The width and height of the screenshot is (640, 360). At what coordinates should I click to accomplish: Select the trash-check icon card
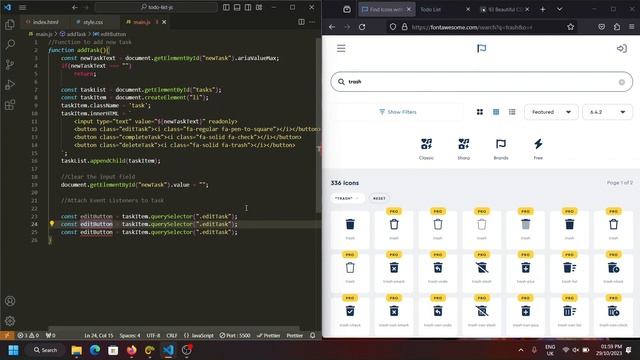point(350,316)
